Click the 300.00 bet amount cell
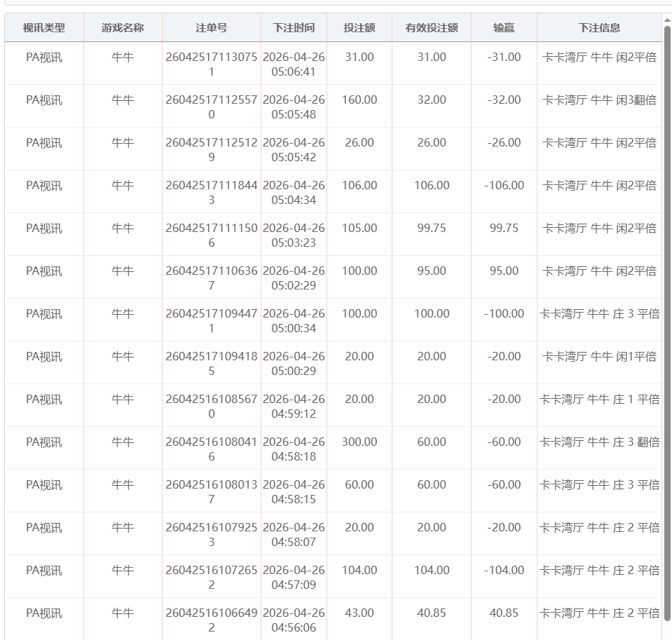Image resolution: width=672 pixels, height=640 pixels. [359, 442]
